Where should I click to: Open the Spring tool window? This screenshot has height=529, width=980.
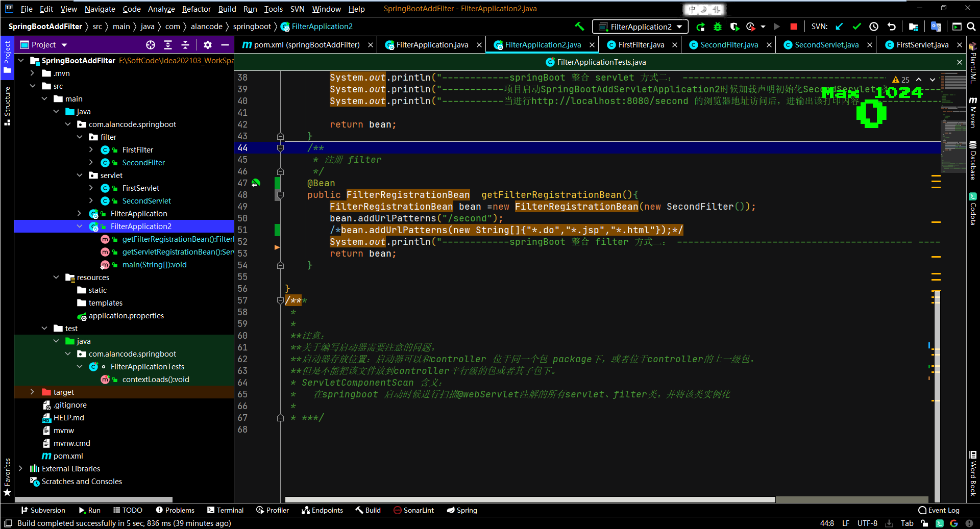(x=462, y=510)
